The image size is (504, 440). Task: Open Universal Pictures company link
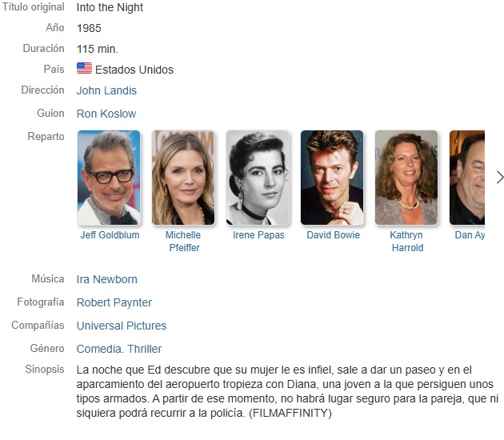click(122, 326)
